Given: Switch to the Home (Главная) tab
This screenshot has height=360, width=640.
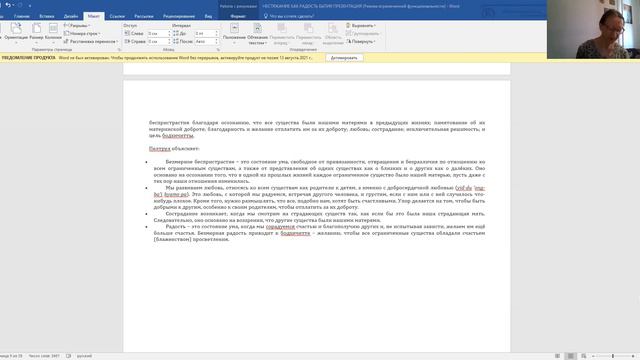Looking at the screenshot, I should [22, 16].
